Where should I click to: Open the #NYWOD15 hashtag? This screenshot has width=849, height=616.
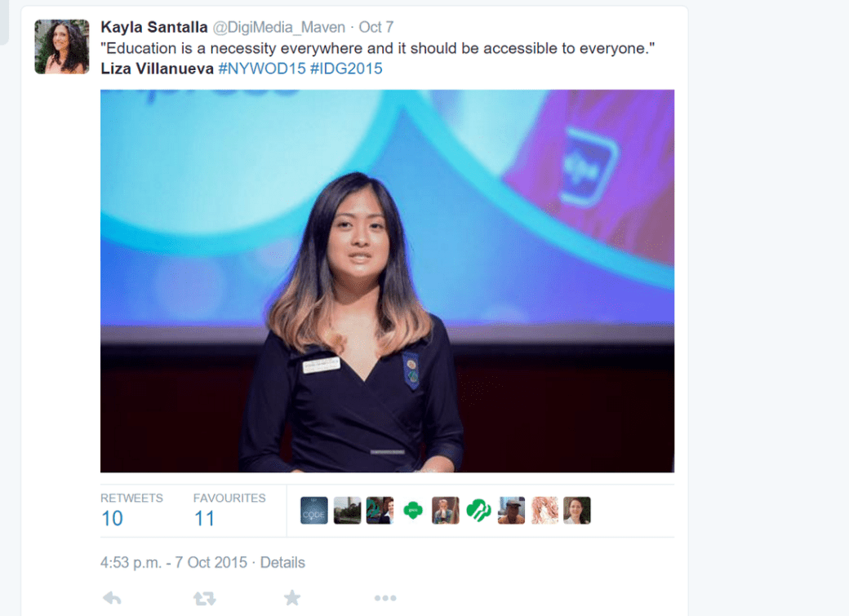[262, 69]
